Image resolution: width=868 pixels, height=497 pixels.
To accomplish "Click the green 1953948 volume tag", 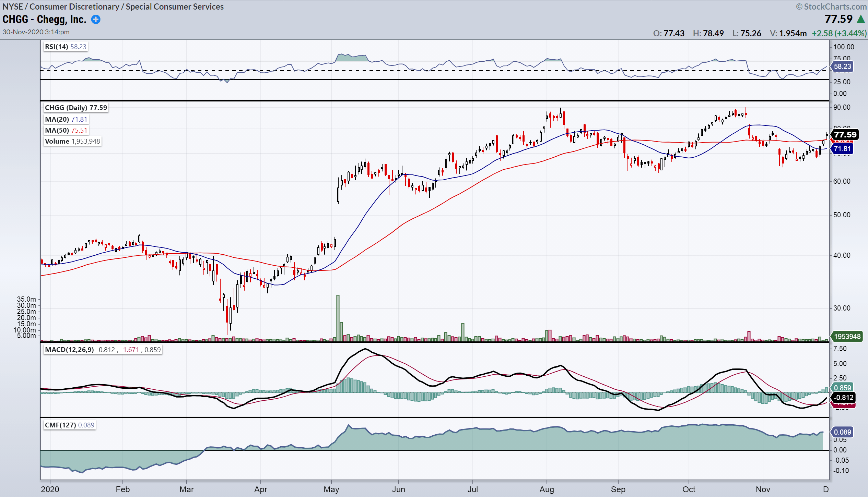I will 847,337.
